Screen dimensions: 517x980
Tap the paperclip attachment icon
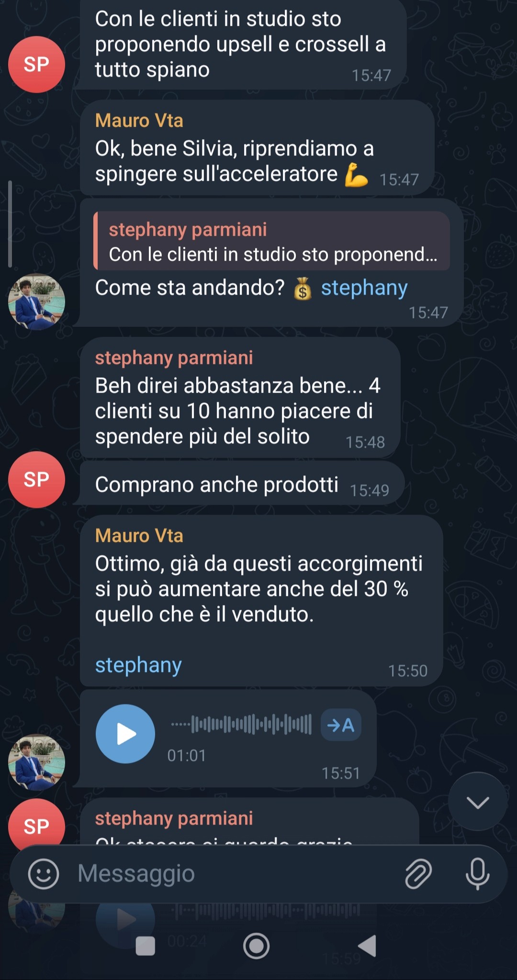418,874
